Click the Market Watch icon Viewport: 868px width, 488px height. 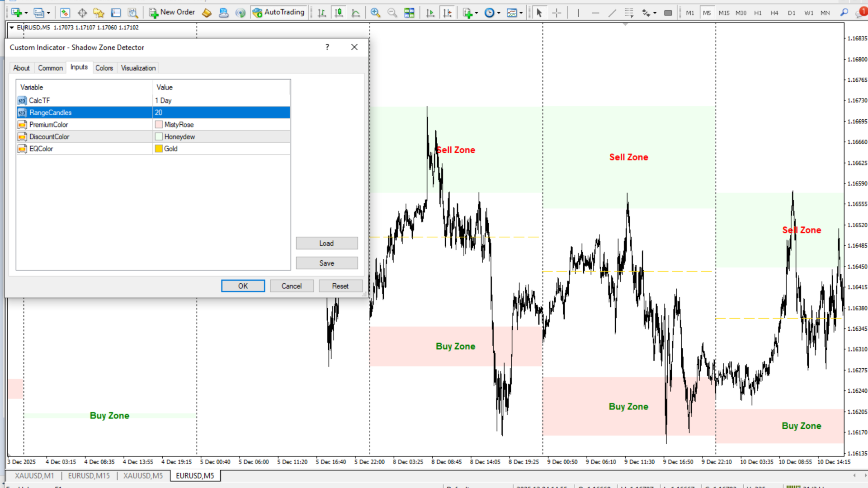pos(65,13)
